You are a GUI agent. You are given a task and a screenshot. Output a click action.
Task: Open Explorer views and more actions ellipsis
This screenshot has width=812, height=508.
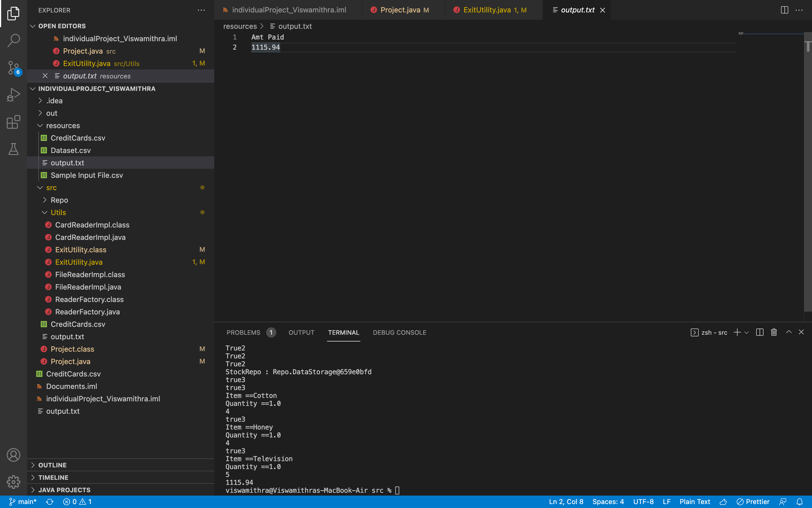click(x=201, y=10)
